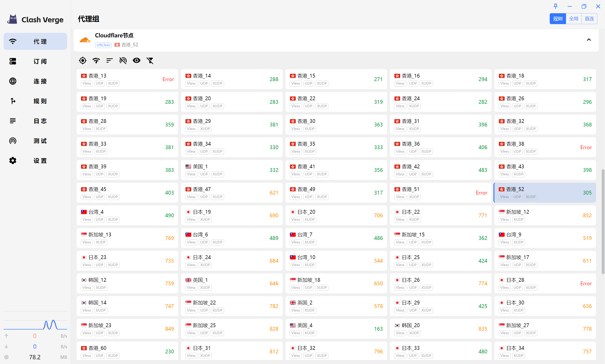Click the Vless tag on 香港_28
Viewport: 605px width, 364px height.
pos(87,129)
